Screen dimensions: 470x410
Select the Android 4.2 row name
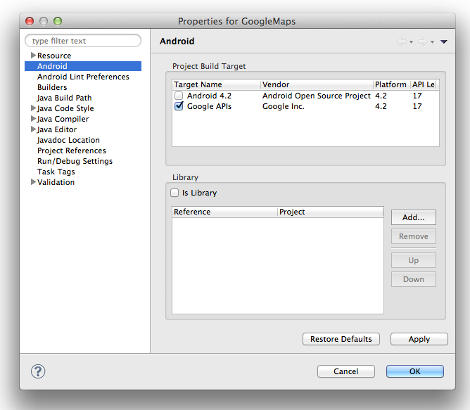[209, 96]
